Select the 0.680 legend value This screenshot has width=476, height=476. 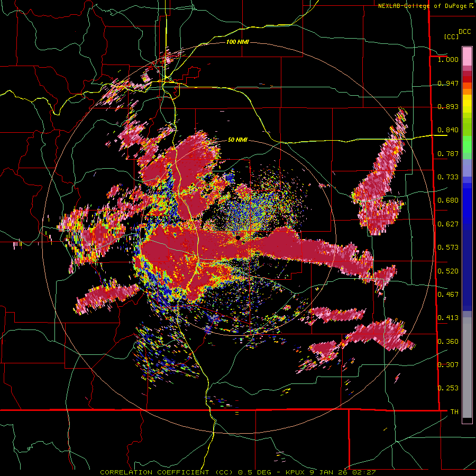tap(448, 200)
